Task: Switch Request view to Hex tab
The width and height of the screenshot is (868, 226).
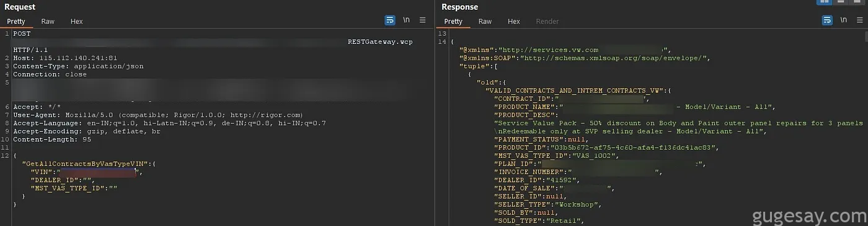Action: [x=77, y=21]
